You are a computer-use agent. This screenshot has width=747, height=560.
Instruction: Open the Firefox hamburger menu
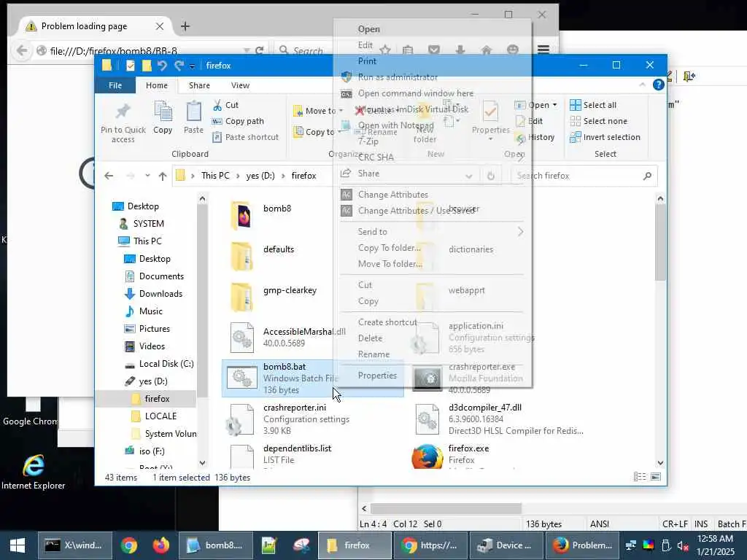coord(543,50)
